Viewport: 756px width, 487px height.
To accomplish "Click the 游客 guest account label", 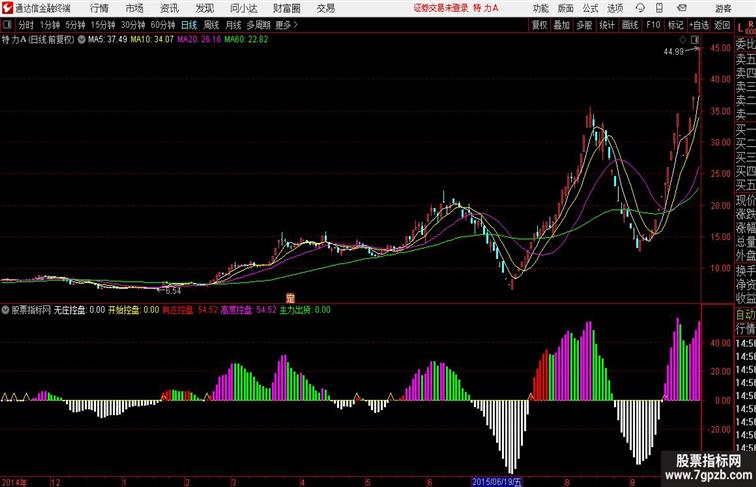I will [x=723, y=9].
